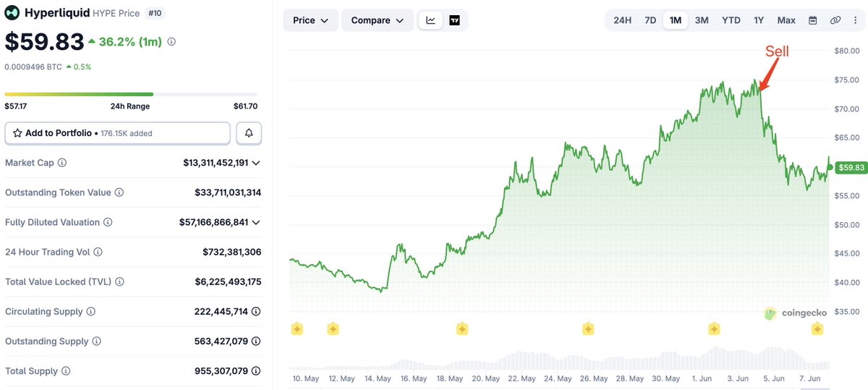Click the 24h Range progress bar
The width and height of the screenshot is (868, 390).
click(131, 94)
